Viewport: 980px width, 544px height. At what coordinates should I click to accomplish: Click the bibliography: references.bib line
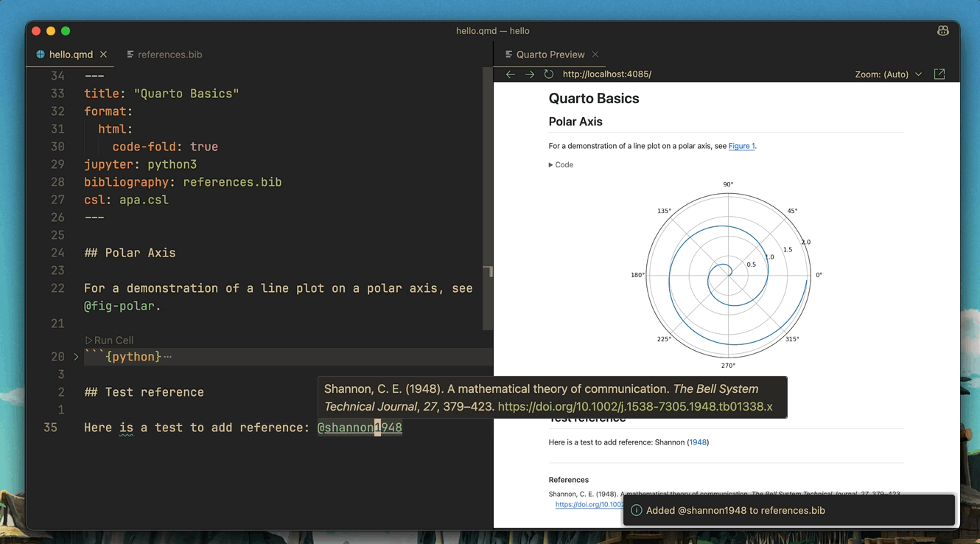pyautogui.click(x=183, y=182)
